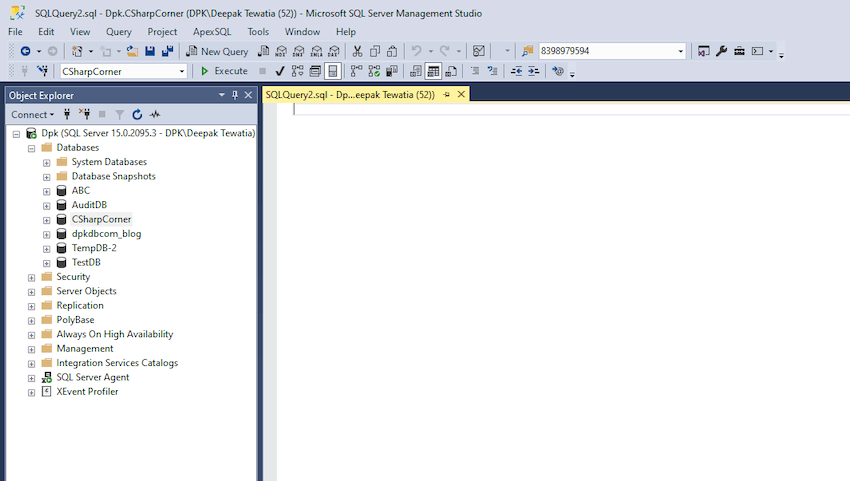Click the Paste clipboard icon
The height and width of the screenshot is (481, 850).
392,51
